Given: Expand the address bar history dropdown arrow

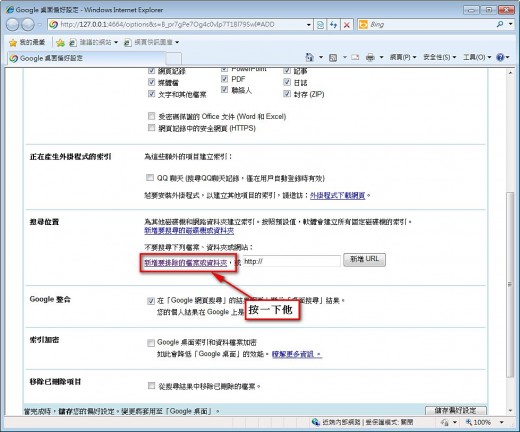Looking at the screenshot, I should tap(309, 25).
